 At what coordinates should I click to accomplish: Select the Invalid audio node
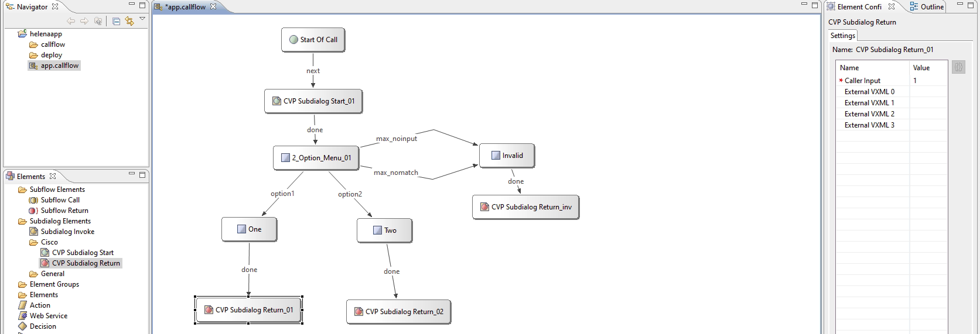click(507, 156)
